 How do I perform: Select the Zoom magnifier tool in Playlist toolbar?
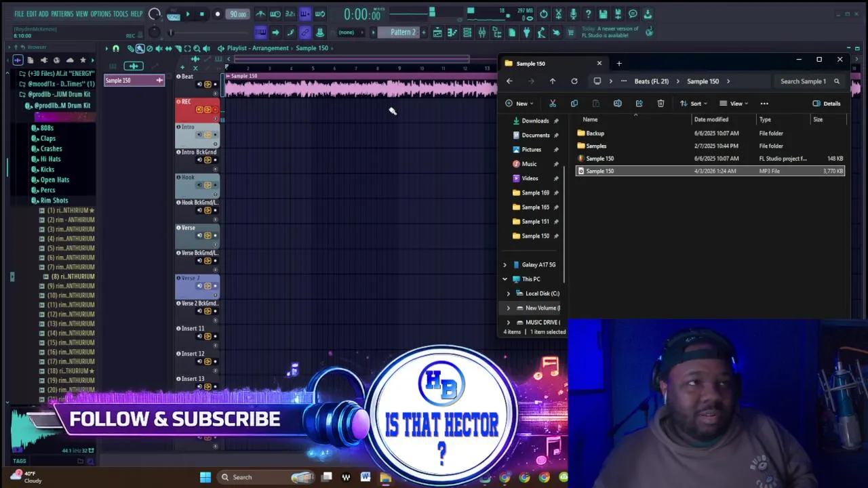pos(197,49)
